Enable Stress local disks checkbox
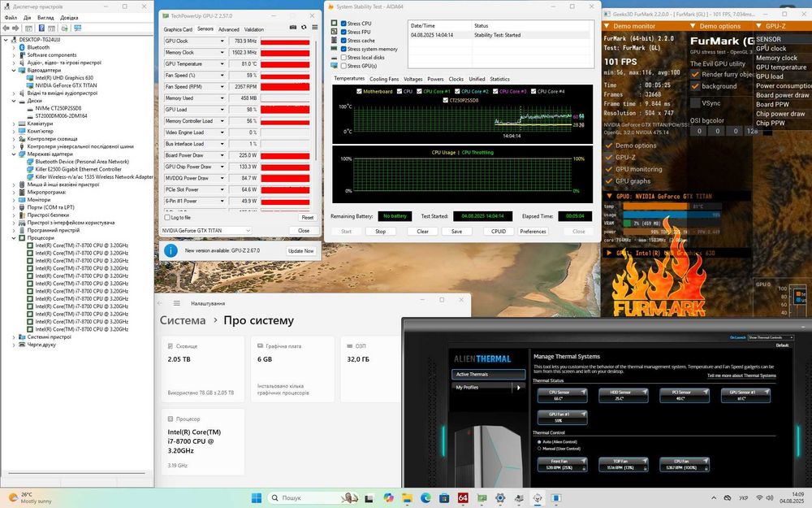 pyautogui.click(x=343, y=58)
